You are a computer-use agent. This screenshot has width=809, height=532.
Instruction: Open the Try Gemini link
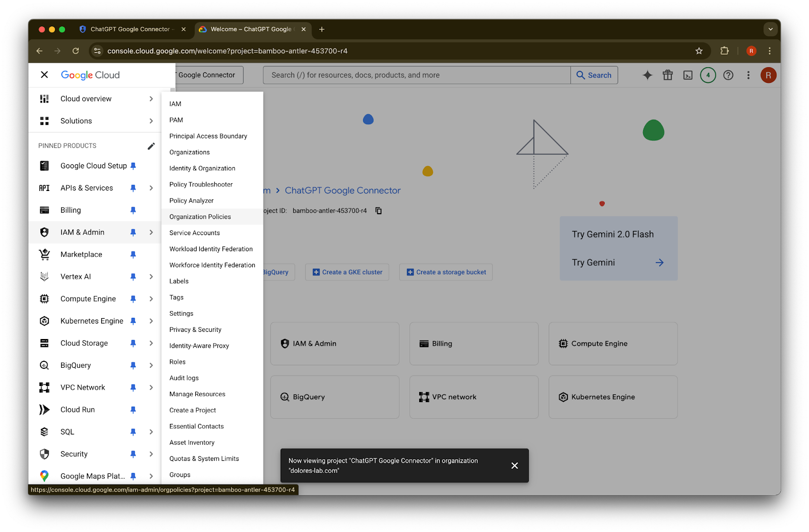[618, 263]
